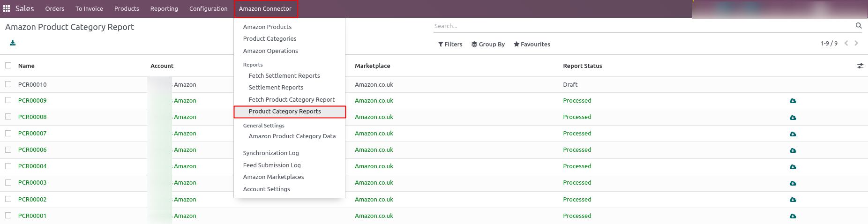Open the Configuration menu
Image resolution: width=868 pixels, height=224 pixels.
(208, 8)
